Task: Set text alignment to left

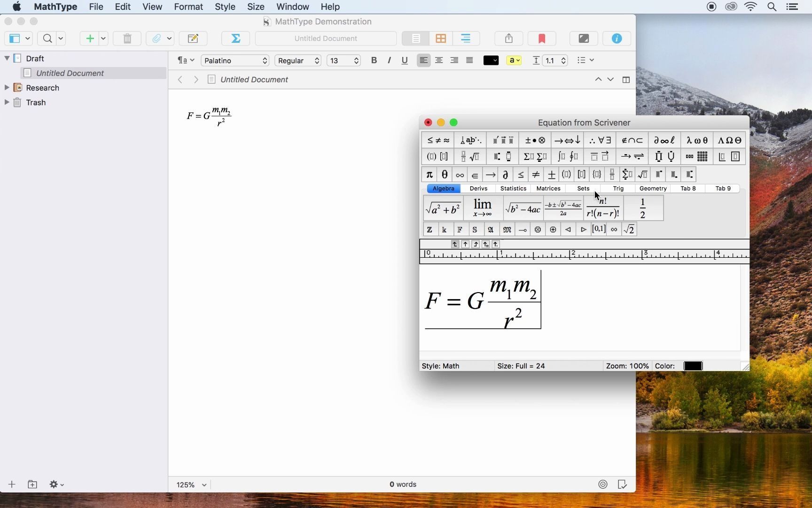Action: tap(423, 60)
